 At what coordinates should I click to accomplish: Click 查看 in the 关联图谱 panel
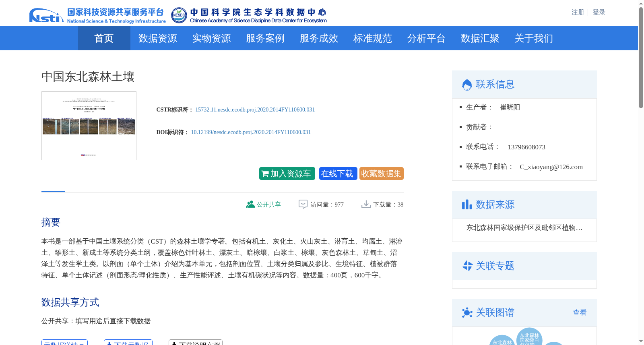pos(580,312)
